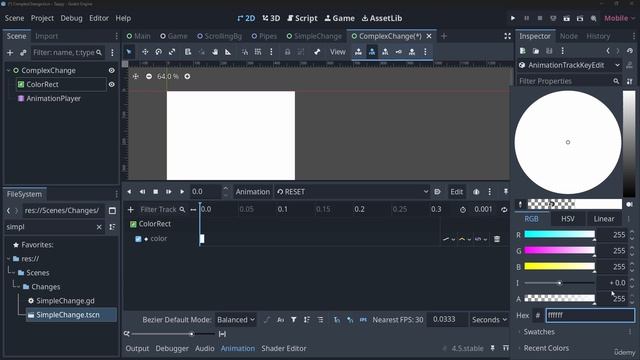Open Bezier Default Mode Balanced dropdown

(236, 320)
